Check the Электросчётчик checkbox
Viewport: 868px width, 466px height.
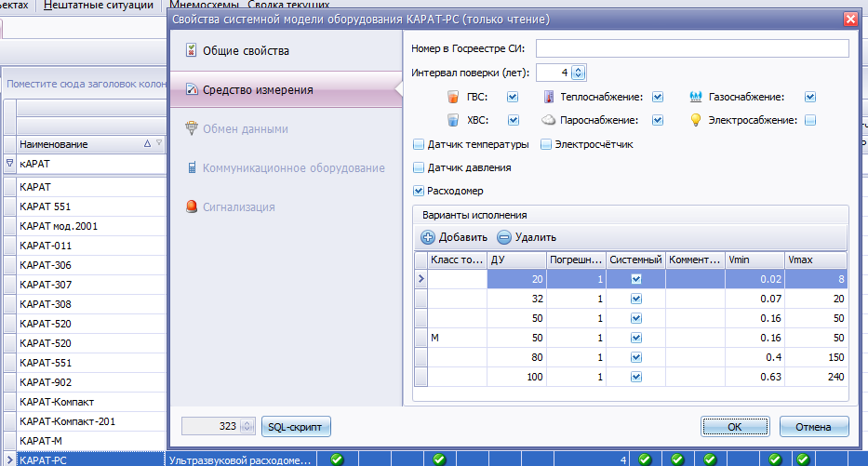click(x=546, y=144)
